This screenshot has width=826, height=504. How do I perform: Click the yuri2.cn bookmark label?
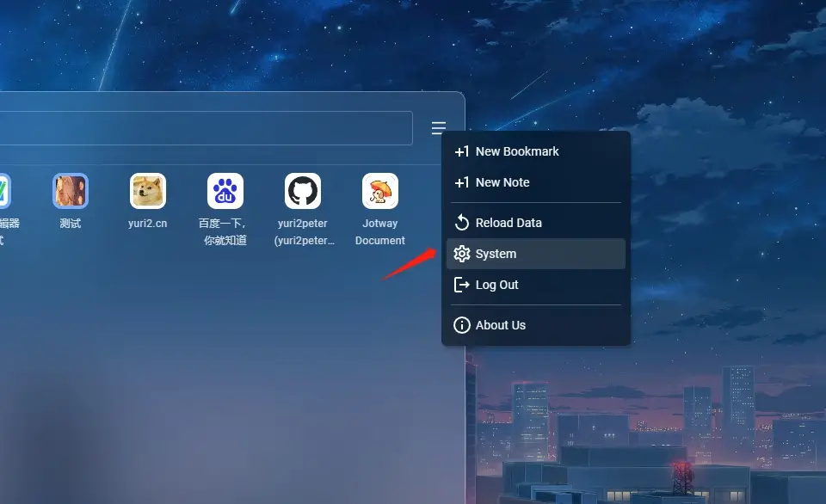coord(148,224)
